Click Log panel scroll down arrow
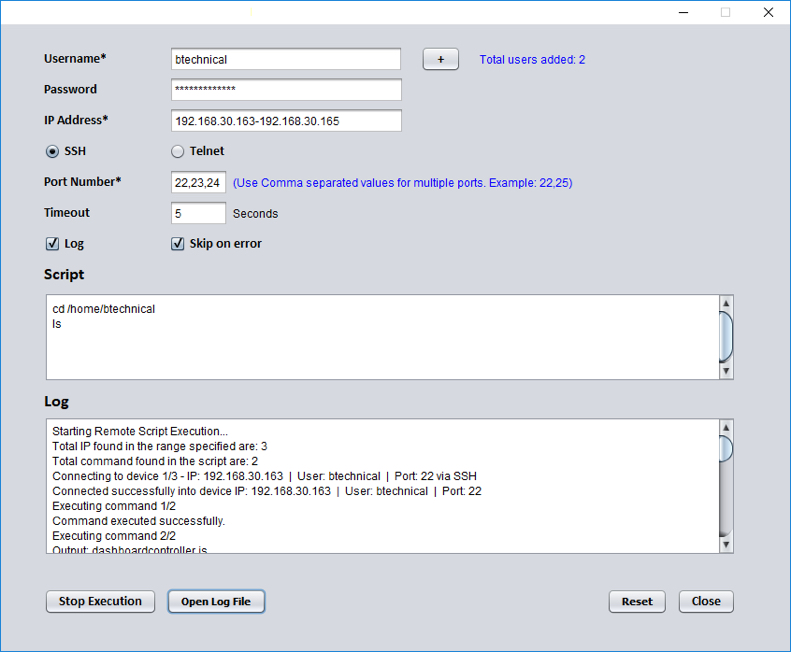Screen dimensions: 791x652 726,545
